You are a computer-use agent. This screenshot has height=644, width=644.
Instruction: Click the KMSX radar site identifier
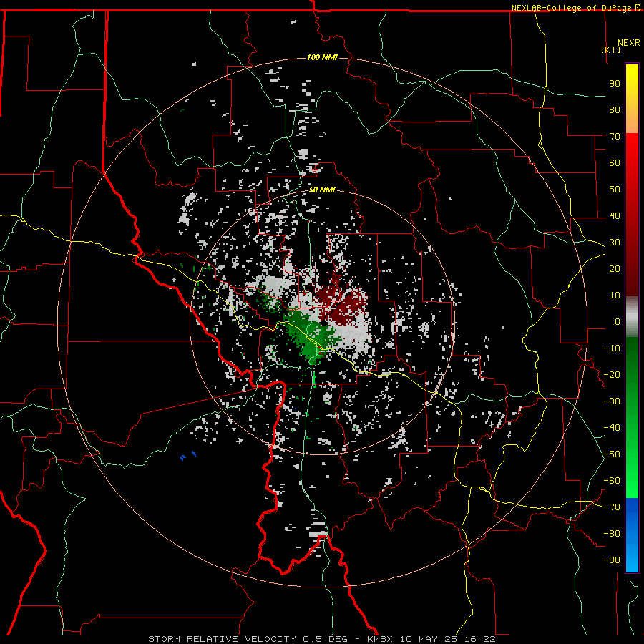click(x=379, y=639)
